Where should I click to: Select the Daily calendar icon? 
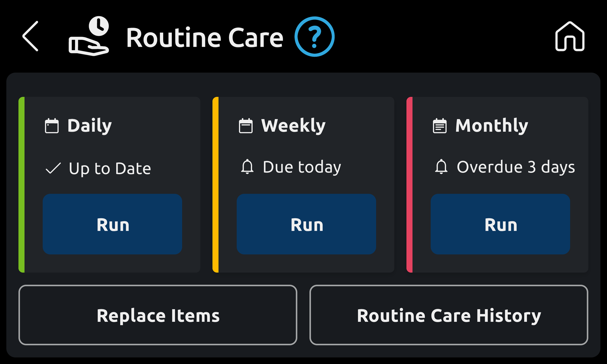click(x=52, y=126)
